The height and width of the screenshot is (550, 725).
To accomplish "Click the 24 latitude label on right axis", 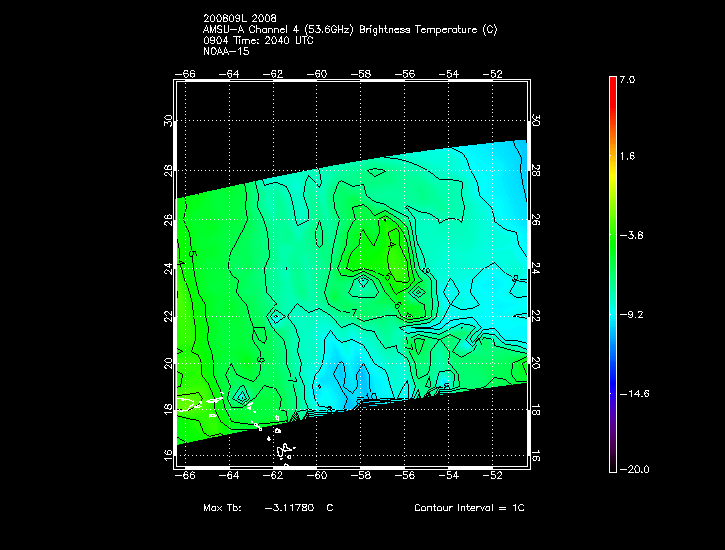I will click(x=535, y=268).
